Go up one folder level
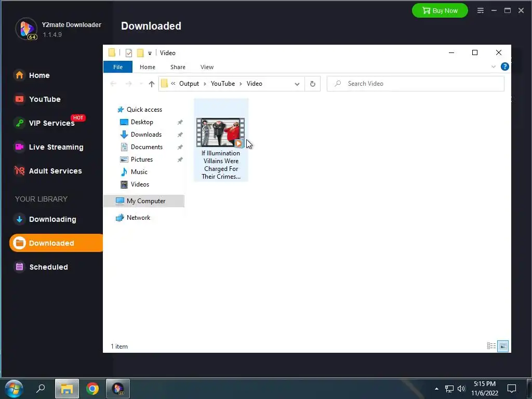The image size is (532, 399). click(151, 84)
